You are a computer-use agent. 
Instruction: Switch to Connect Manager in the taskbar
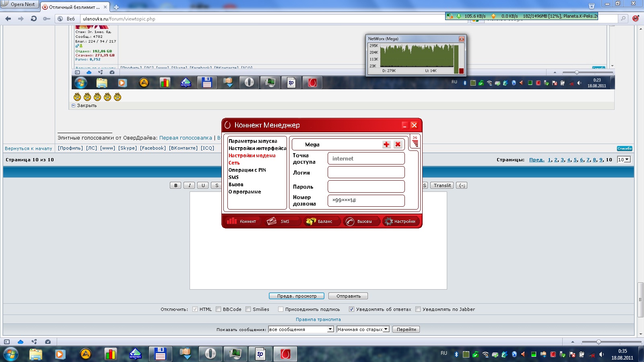pos(285,354)
